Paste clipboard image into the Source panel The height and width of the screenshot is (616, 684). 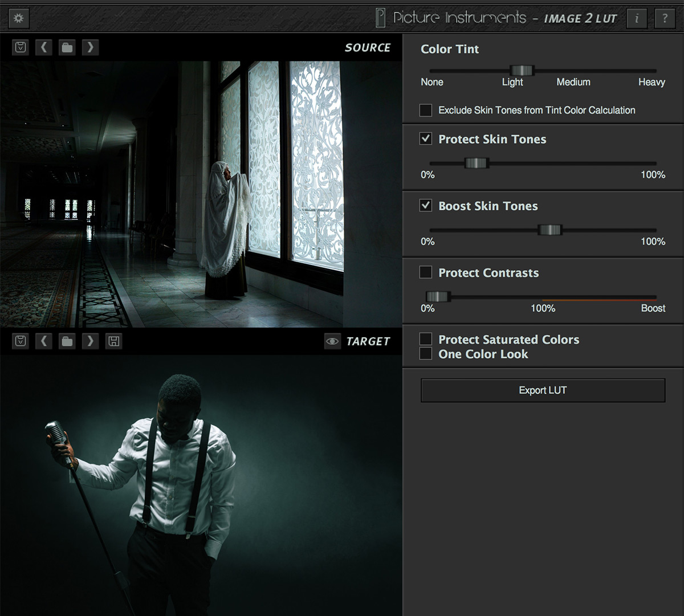tap(20, 47)
